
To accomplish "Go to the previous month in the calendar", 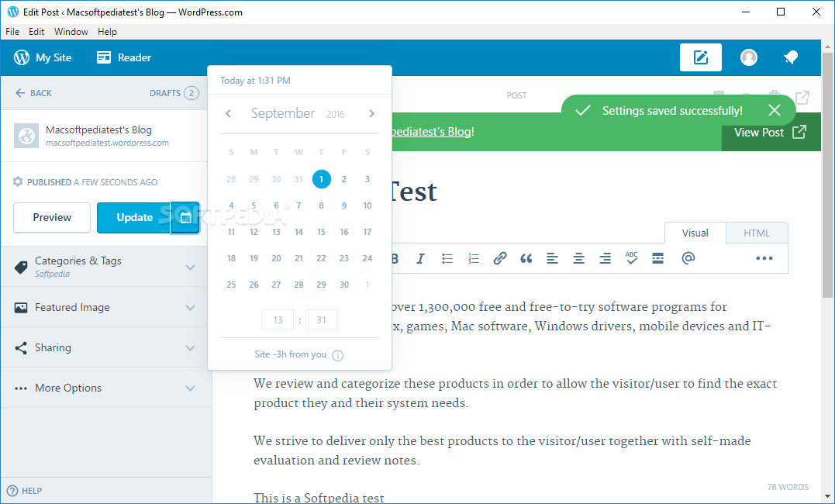I will tap(229, 113).
